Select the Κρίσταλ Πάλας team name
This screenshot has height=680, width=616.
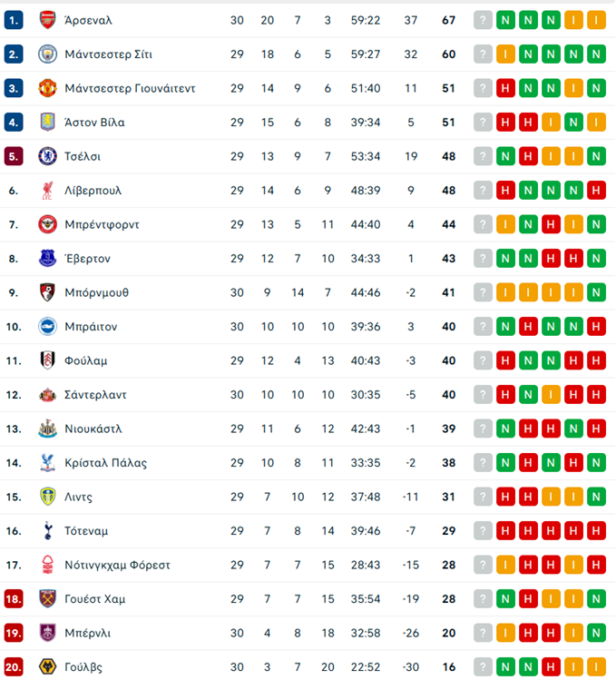pos(105,463)
